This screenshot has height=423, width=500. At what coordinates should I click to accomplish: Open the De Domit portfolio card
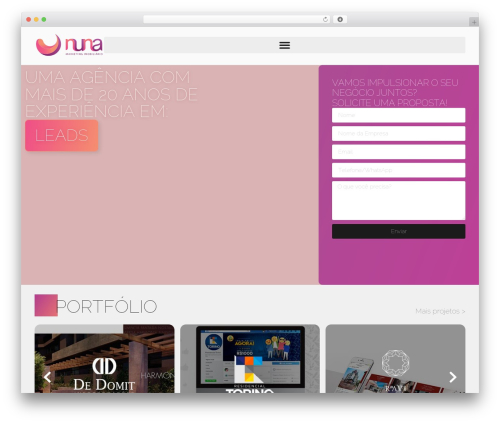(104, 359)
